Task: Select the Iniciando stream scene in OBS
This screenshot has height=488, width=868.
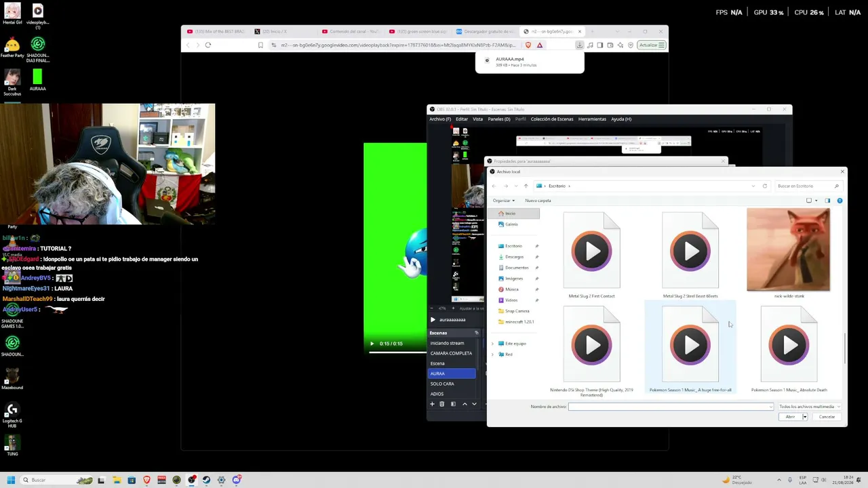Action: [x=453, y=343]
